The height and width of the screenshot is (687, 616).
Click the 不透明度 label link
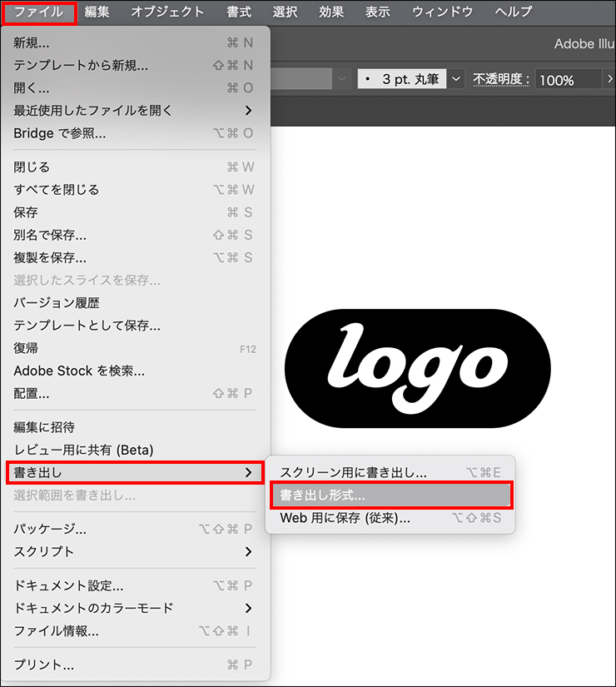(502, 80)
